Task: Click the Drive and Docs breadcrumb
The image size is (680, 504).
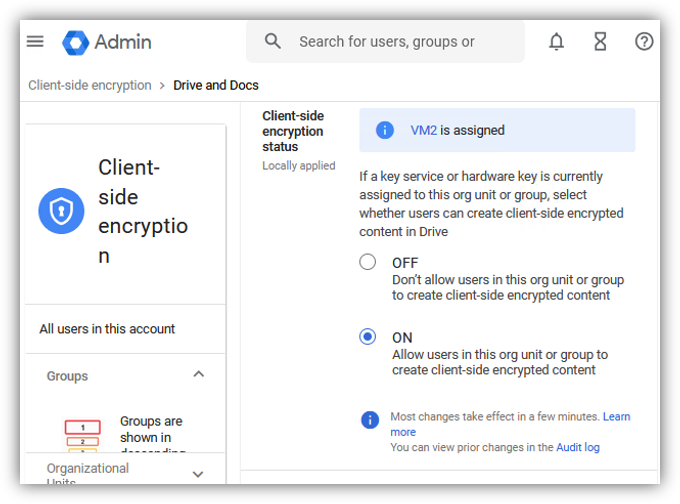Action: pyautogui.click(x=216, y=85)
